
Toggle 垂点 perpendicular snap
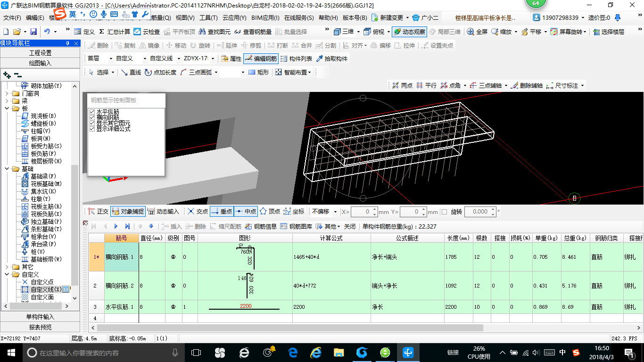coord(222,212)
